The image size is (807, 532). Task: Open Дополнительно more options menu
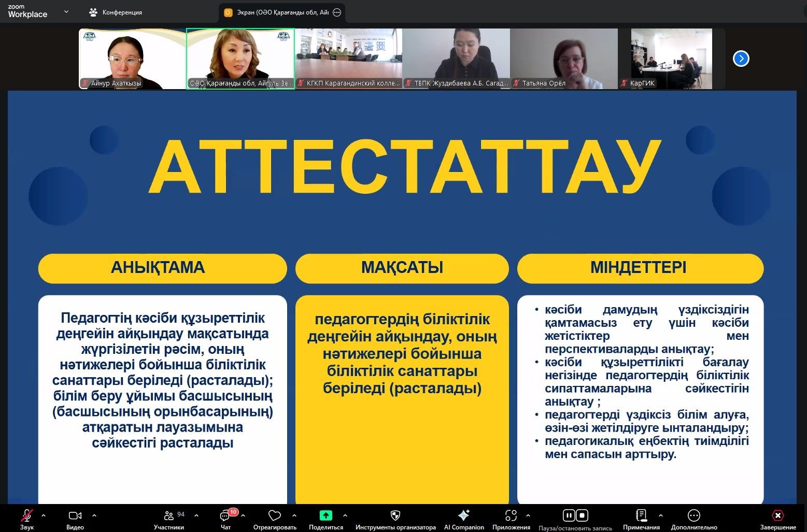coord(693,515)
